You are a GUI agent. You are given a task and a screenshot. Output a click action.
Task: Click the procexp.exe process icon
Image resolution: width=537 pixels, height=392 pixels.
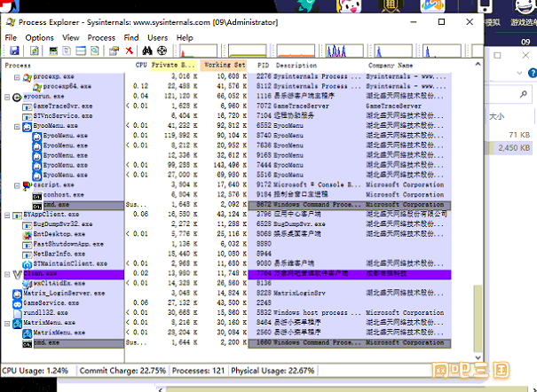click(28, 77)
